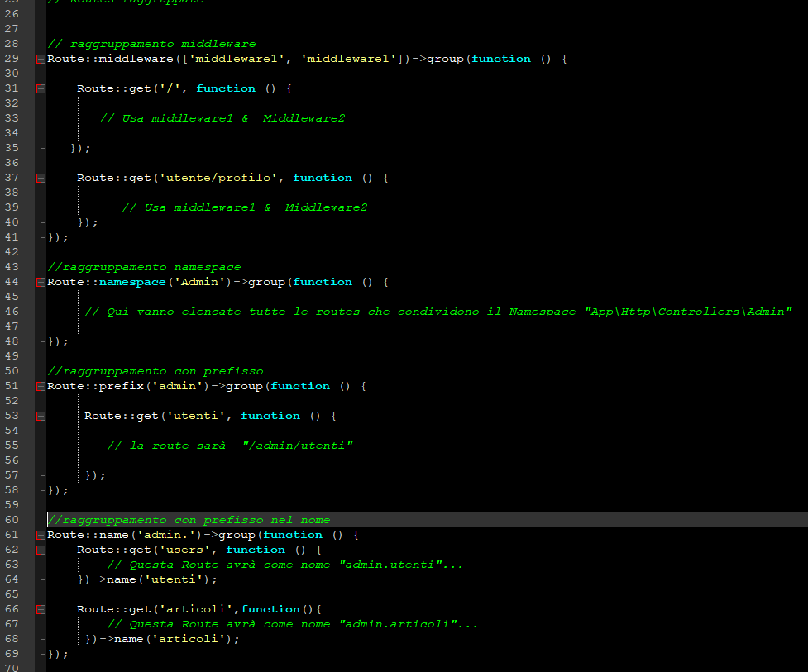Click the 'function' keyword on line 29
The height and width of the screenshot is (672, 808).
[x=501, y=59]
